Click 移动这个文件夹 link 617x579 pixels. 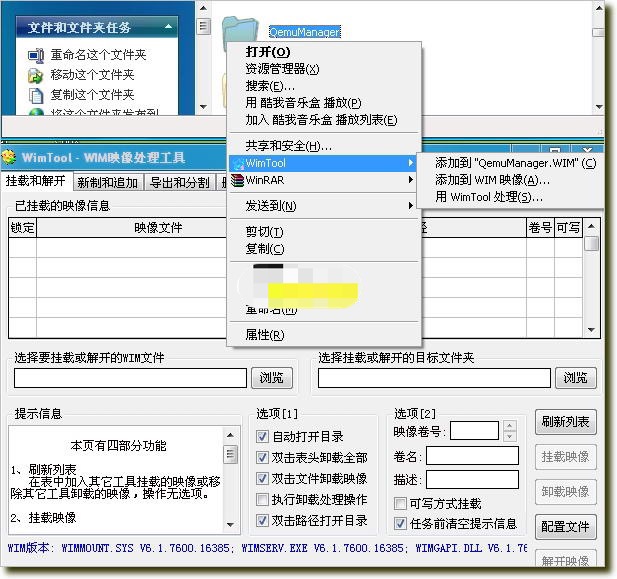pos(92,75)
